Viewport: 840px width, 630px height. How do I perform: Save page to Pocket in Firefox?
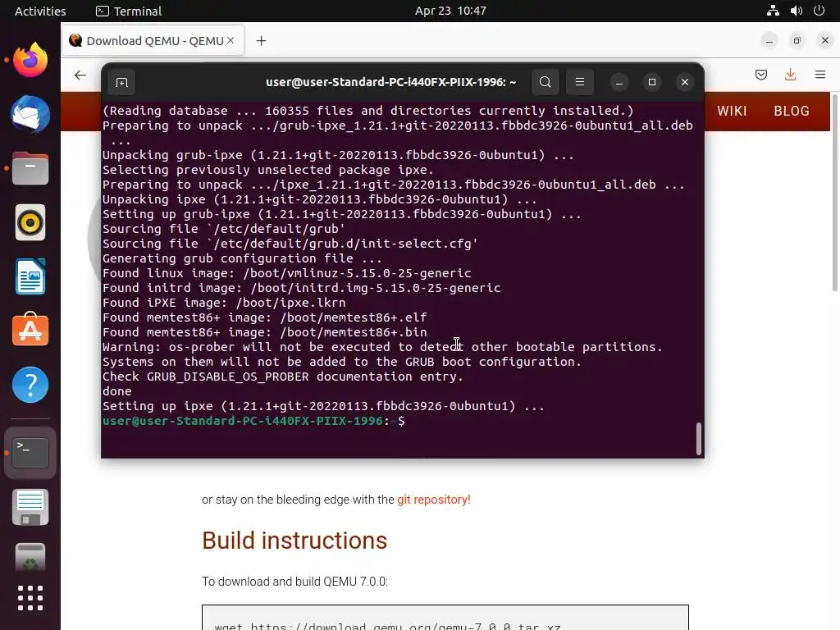(761, 75)
